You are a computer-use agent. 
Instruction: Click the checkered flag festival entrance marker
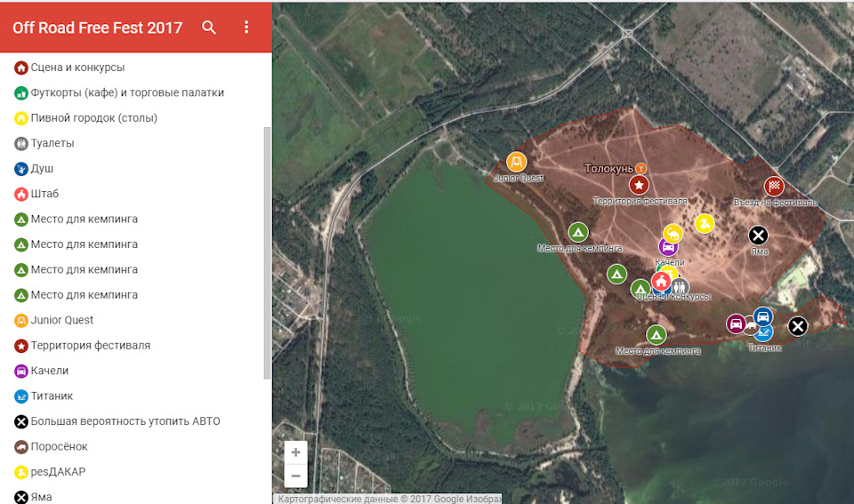click(774, 186)
